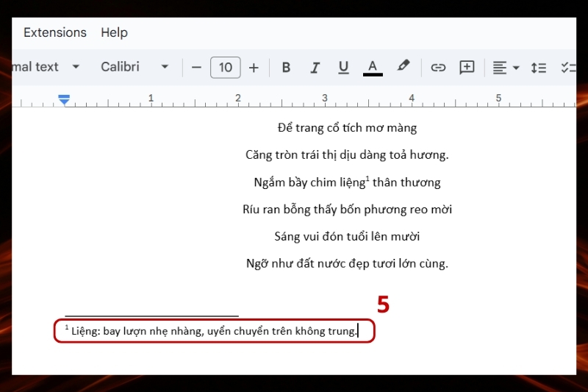
Task: Decrease font size with minus button
Action: (x=196, y=68)
